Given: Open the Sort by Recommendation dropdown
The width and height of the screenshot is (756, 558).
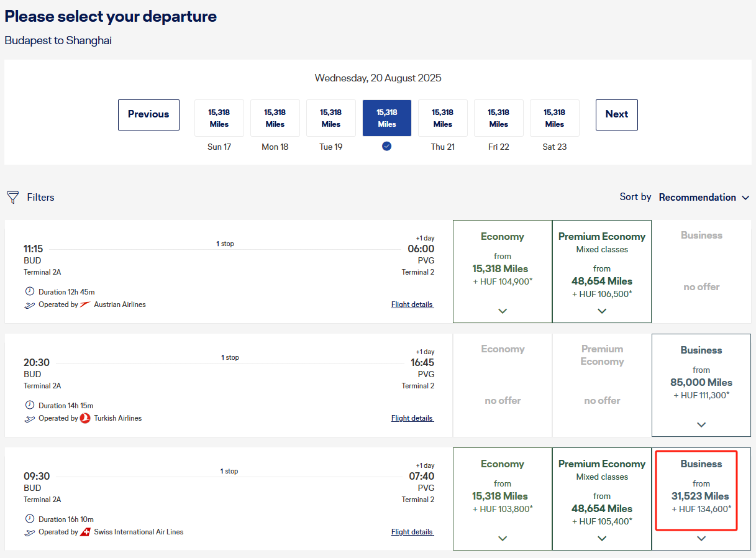Looking at the screenshot, I should point(704,198).
